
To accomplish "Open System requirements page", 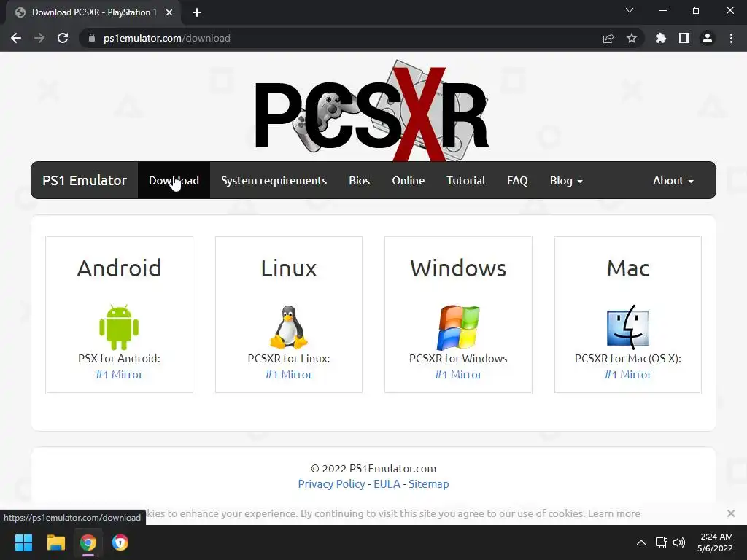I will click(274, 181).
